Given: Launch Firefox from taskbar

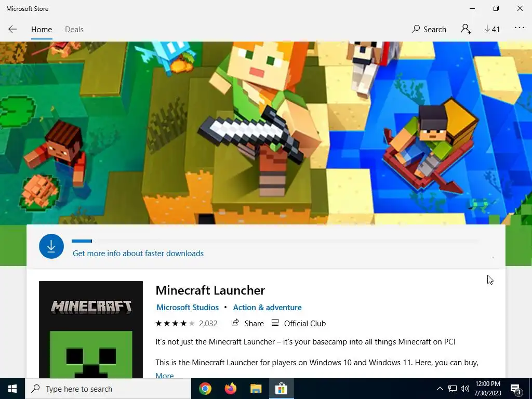Looking at the screenshot, I should pos(231,389).
